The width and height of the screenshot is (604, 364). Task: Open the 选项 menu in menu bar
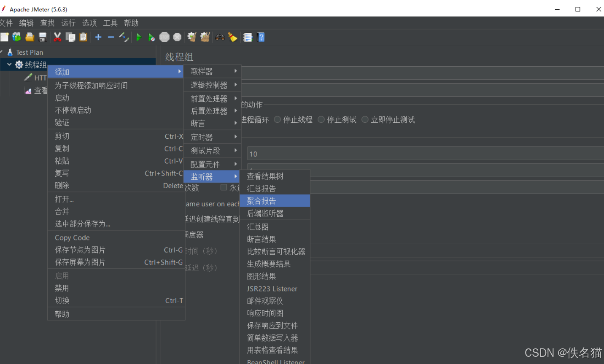[x=89, y=23]
